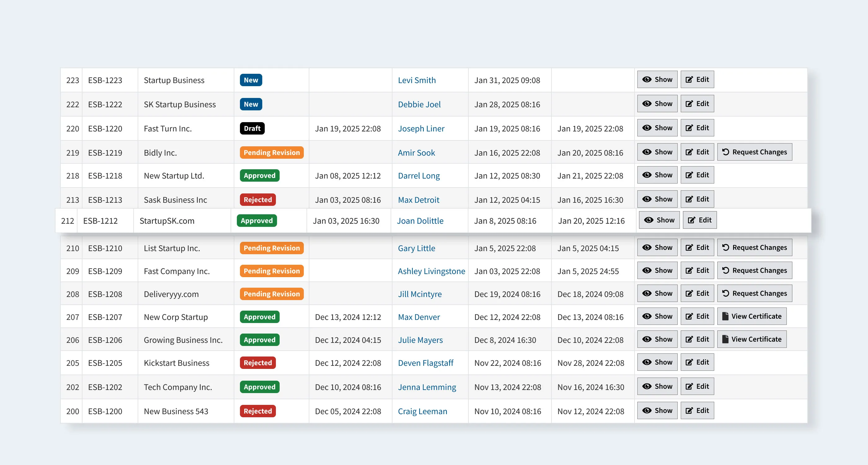Open the Joan Dolittle link
The height and width of the screenshot is (465, 868).
[x=420, y=221]
